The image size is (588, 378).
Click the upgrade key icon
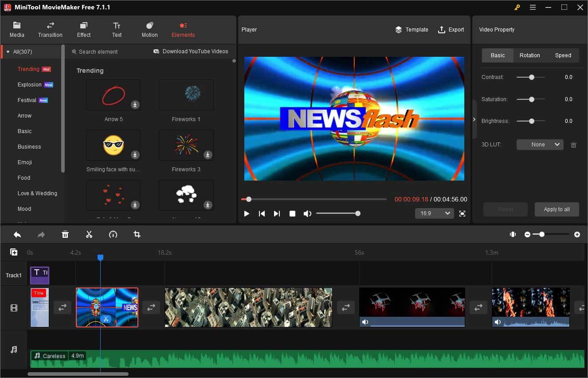(x=517, y=7)
